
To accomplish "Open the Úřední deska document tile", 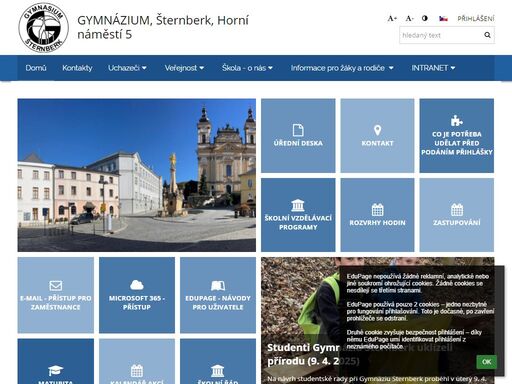I will [298, 136].
